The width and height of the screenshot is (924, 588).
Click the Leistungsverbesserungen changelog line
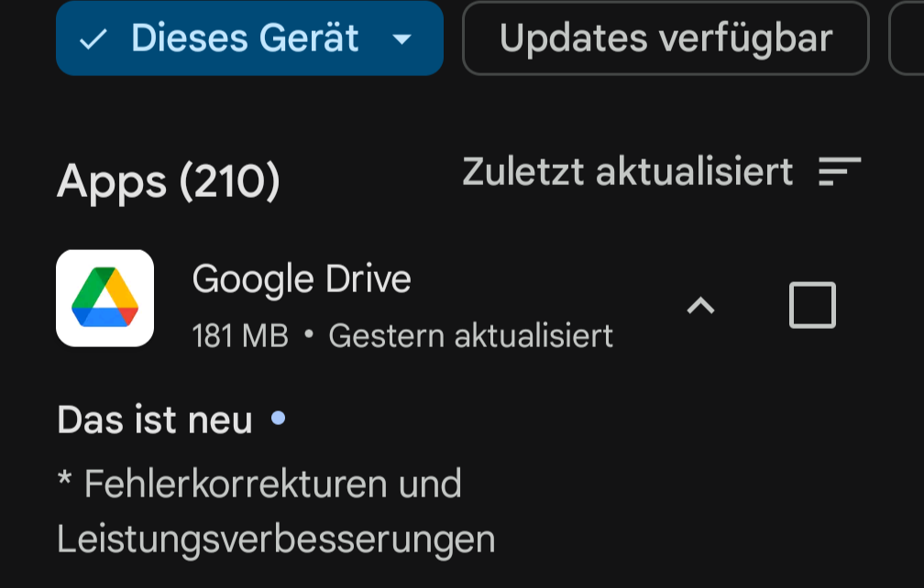276,539
